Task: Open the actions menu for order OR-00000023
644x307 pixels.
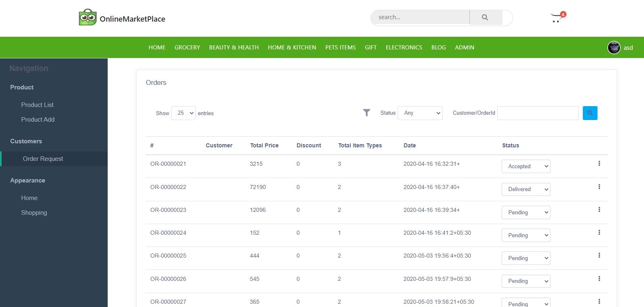Action: click(599, 210)
